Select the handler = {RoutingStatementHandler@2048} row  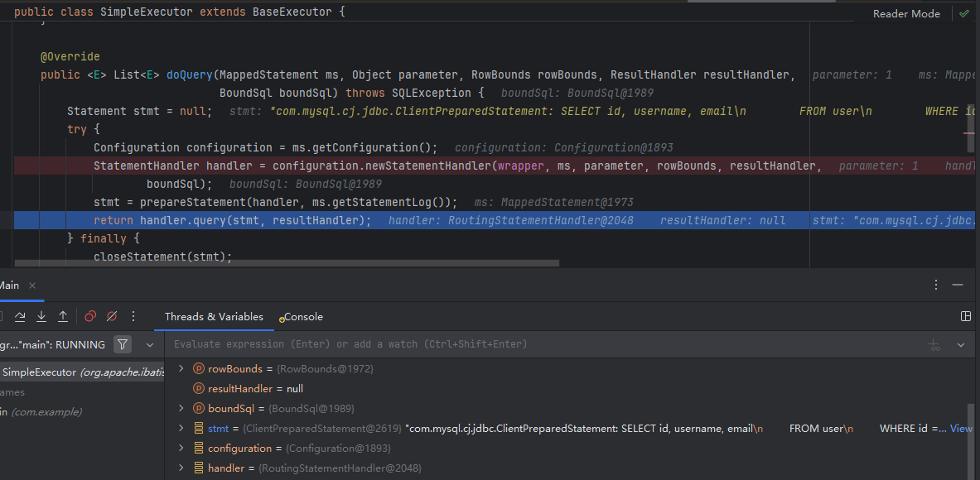point(567,468)
